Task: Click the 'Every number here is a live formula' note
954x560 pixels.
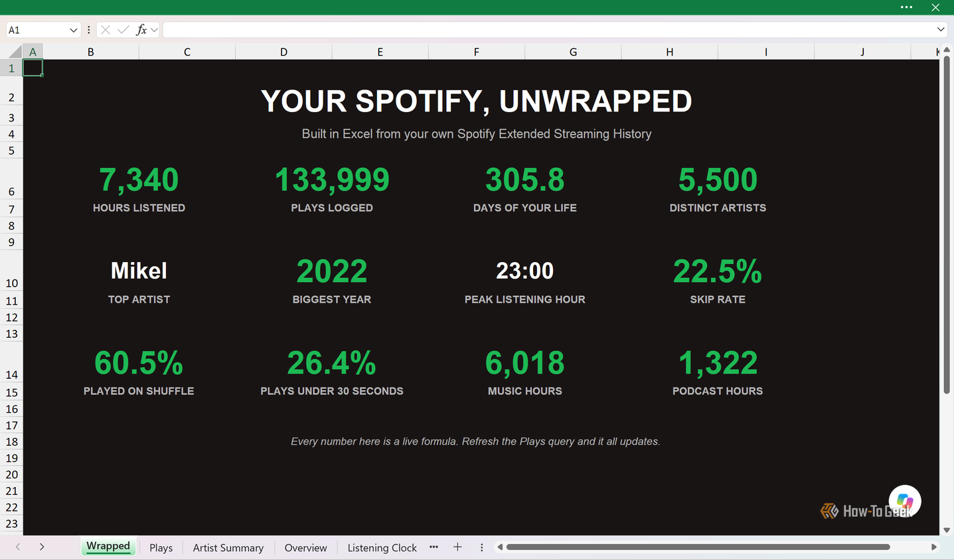Action: point(475,441)
